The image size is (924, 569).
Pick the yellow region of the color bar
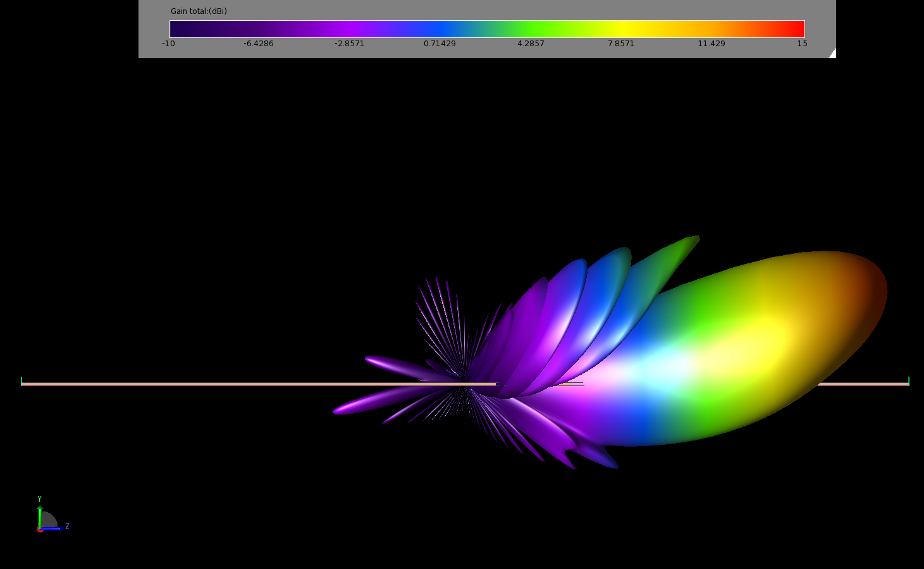coord(623,29)
